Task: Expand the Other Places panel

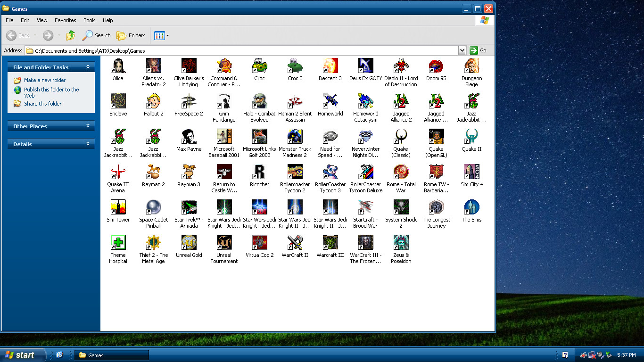Action: click(51, 126)
